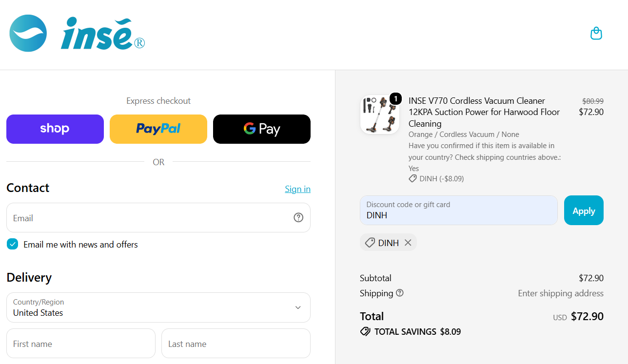
Task: Focus the Last name field
Action: pos(236,344)
